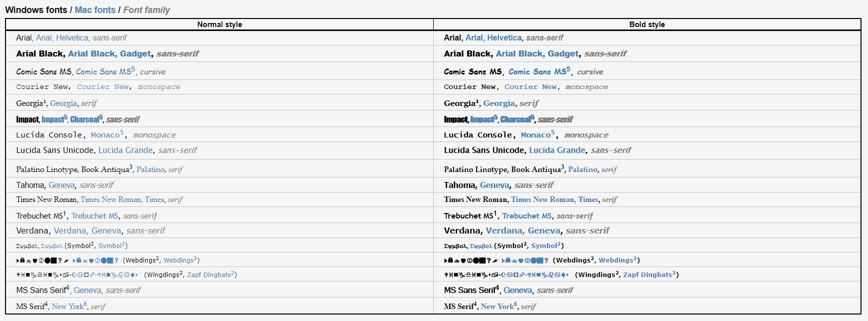Screen dimensions: 868x321
Task: Click blue 'Verdana' in Normal style column
Action: 70,230
